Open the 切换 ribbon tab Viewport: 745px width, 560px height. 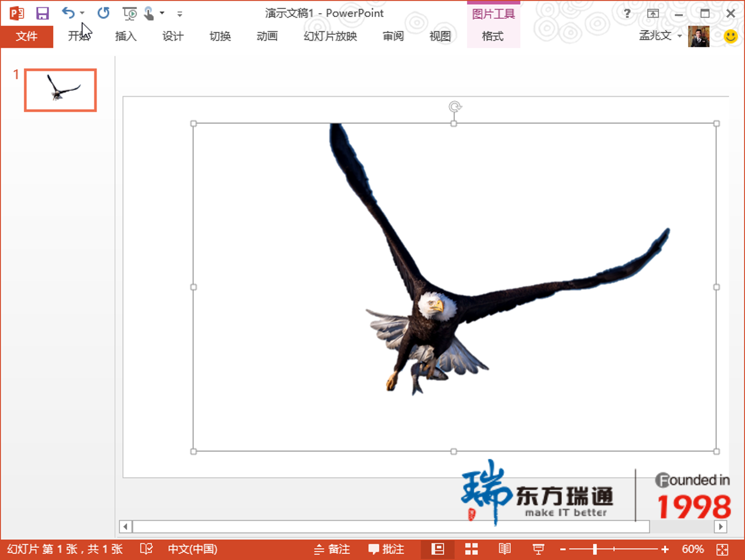coord(220,36)
